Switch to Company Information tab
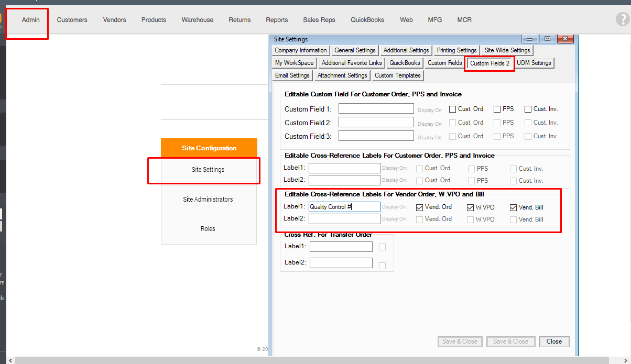The width and height of the screenshot is (631, 364). 301,50
